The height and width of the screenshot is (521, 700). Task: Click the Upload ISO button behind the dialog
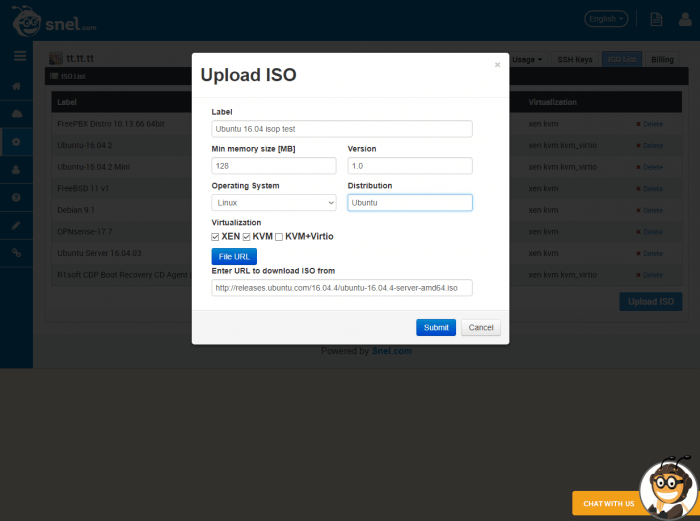[650, 302]
